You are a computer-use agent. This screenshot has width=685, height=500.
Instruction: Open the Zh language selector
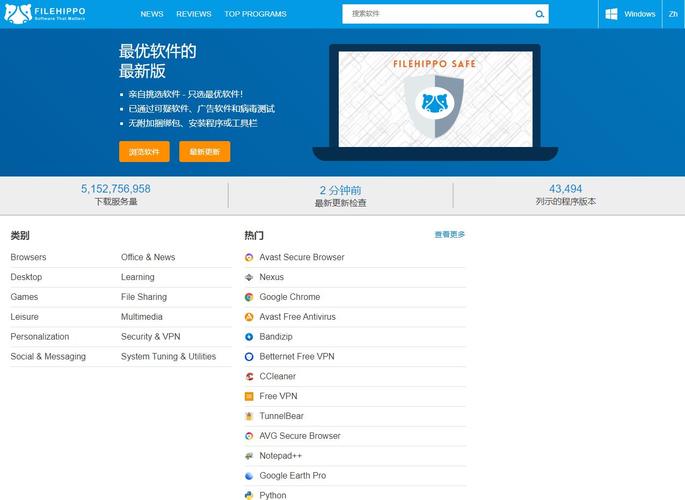(673, 14)
